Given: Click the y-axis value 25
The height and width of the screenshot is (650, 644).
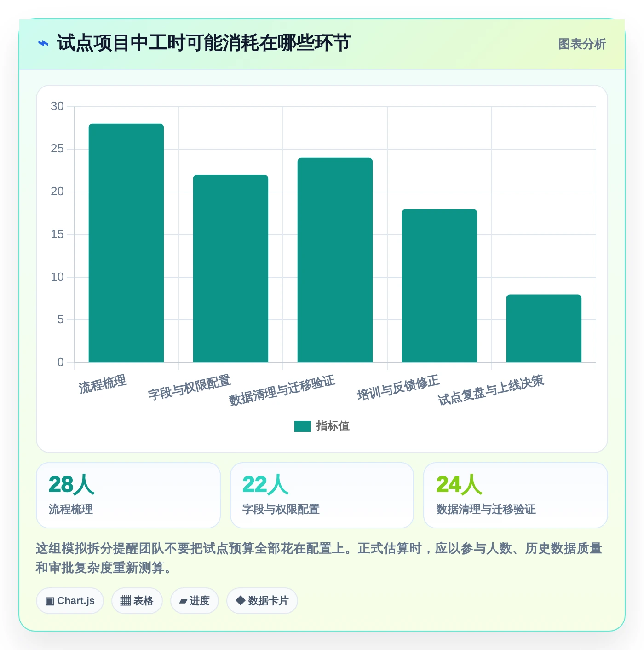Looking at the screenshot, I should pos(57,149).
